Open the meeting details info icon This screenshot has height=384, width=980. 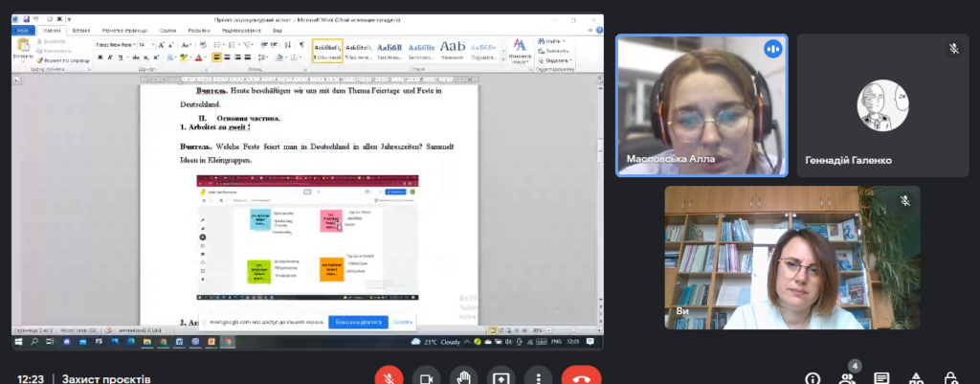coord(813,379)
